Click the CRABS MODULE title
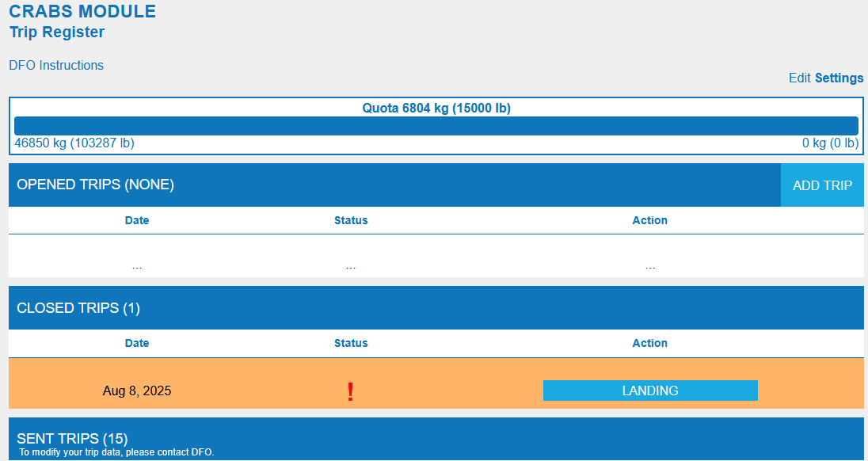Viewport: 868px width, 461px height. pyautogui.click(x=82, y=12)
